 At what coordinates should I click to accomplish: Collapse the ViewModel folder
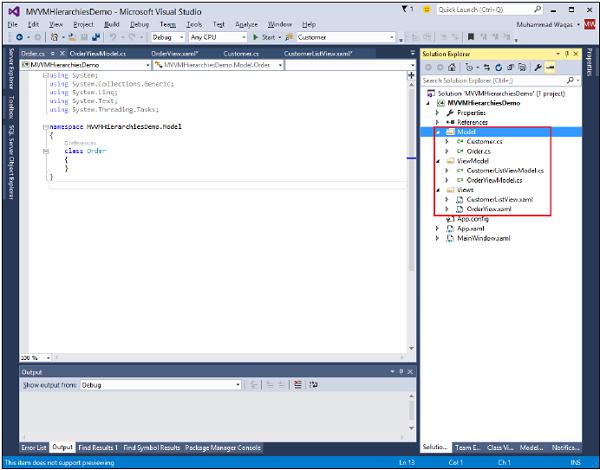(x=438, y=161)
